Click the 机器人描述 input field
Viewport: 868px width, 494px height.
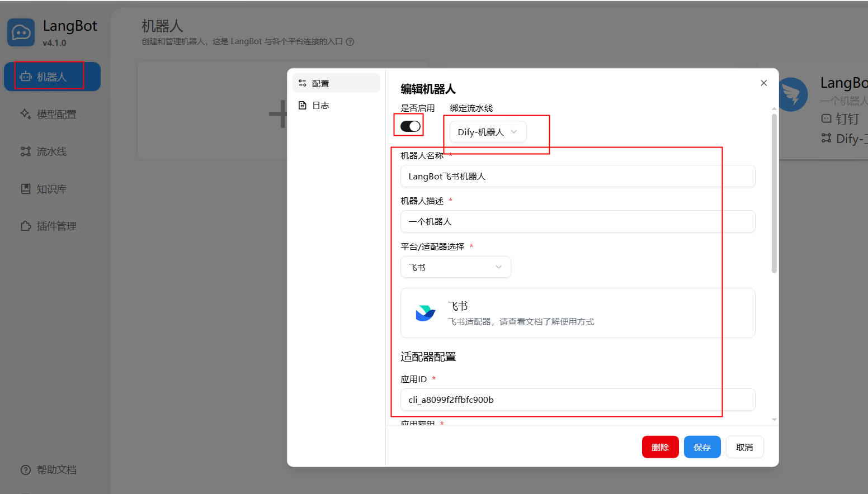click(x=578, y=221)
